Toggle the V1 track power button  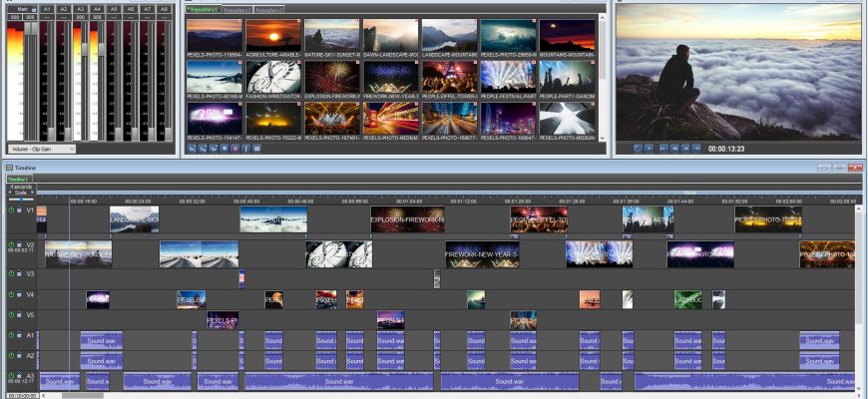click(11, 210)
